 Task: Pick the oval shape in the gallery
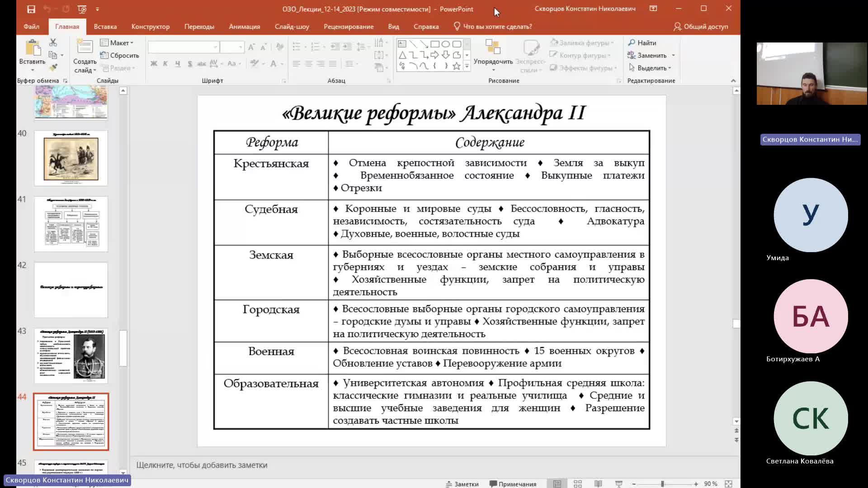pyautogui.click(x=446, y=44)
